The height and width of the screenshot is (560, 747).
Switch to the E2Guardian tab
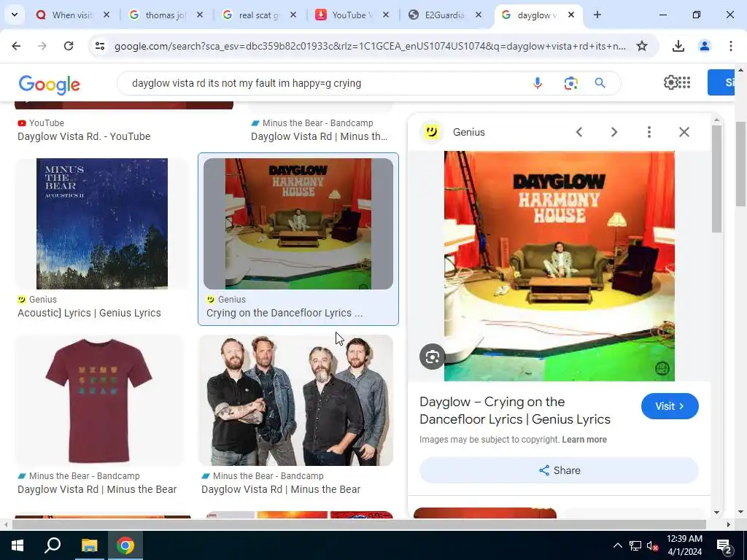pos(444,15)
